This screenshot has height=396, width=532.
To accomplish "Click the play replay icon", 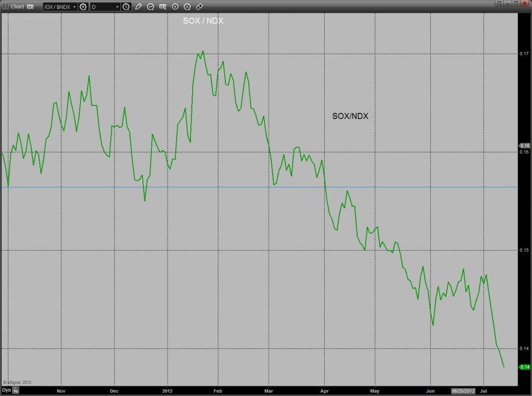I will click(175, 7).
